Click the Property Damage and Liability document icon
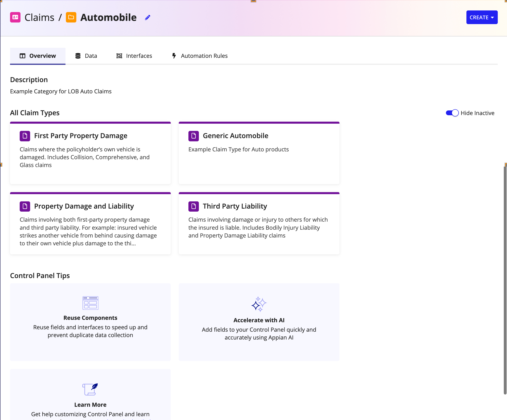The width and height of the screenshot is (507, 420). point(25,207)
